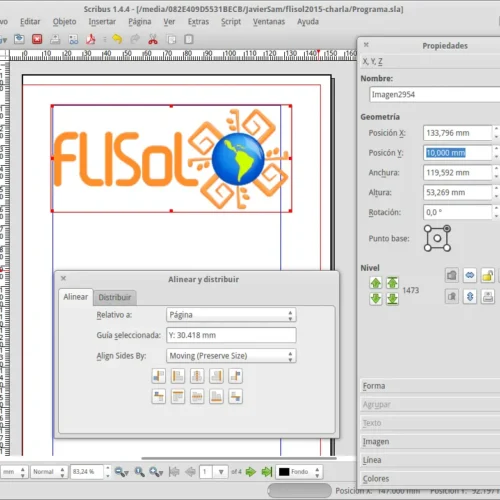
Task: Set base point to bottom-right corner
Action: [x=447, y=248]
